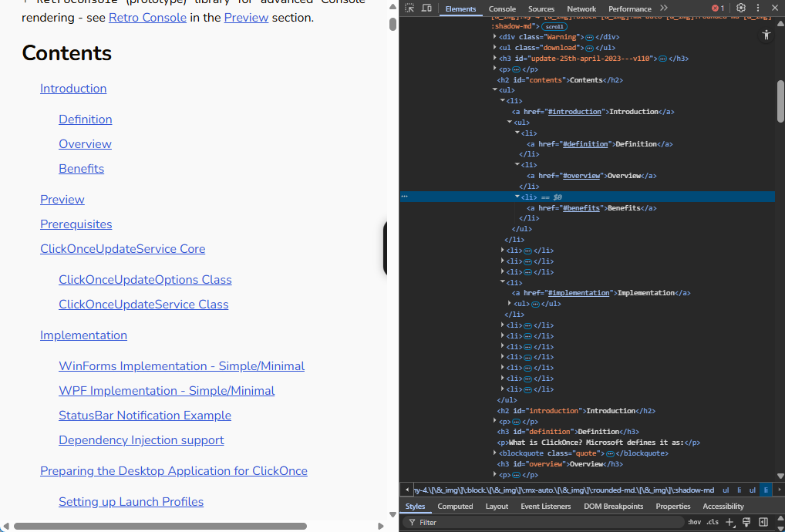This screenshot has height=532, width=785.
Task: Open the red error count badge
Action: (x=718, y=8)
